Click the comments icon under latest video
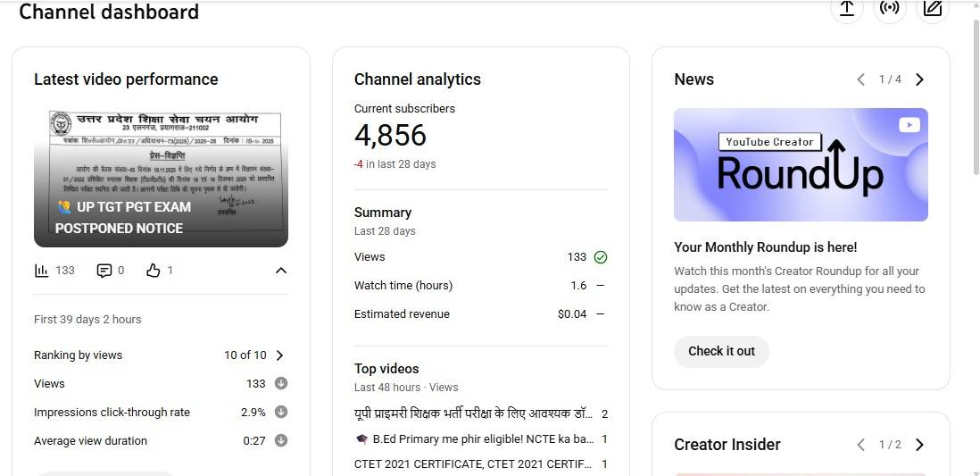This screenshot has width=980, height=476. [104, 271]
